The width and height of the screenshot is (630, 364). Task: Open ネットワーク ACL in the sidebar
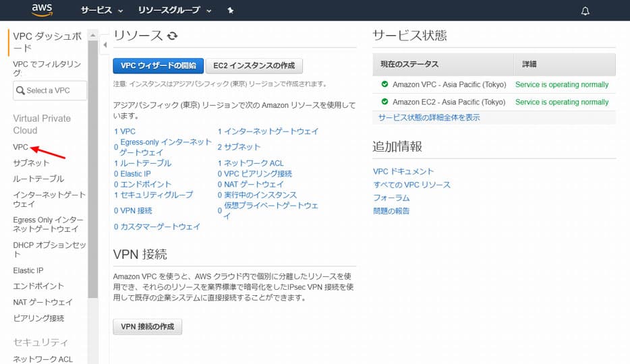tap(42, 359)
